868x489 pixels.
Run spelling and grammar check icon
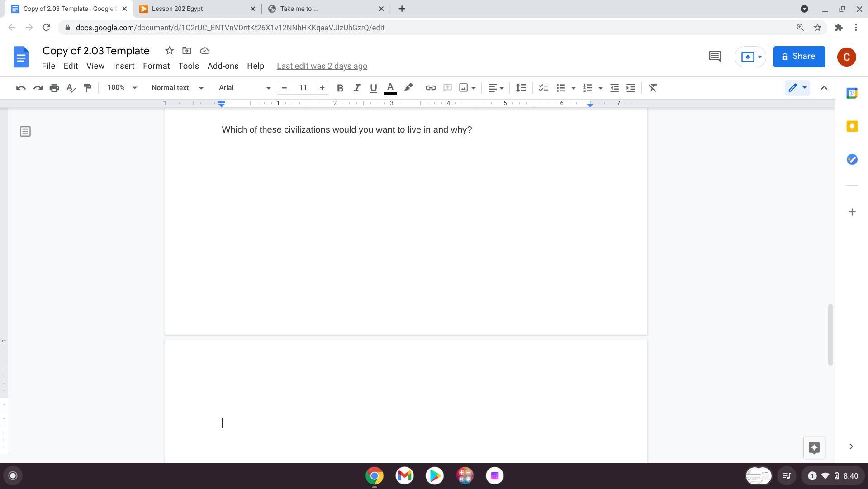click(x=71, y=88)
